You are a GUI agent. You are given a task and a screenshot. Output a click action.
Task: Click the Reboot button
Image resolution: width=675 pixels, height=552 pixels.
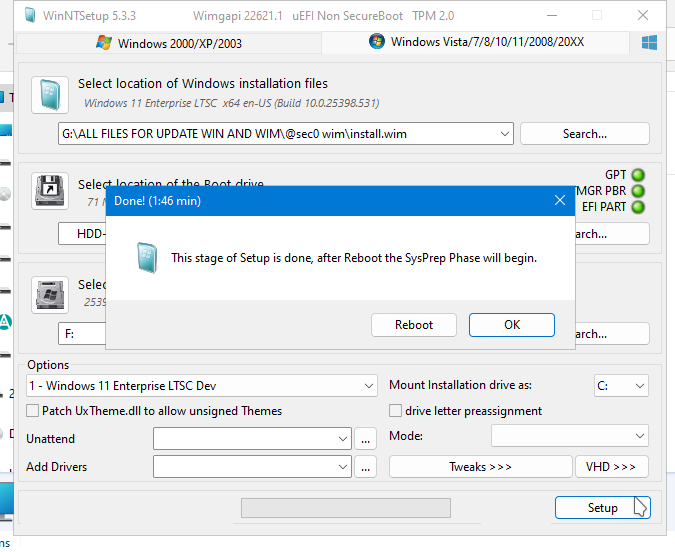pos(414,325)
